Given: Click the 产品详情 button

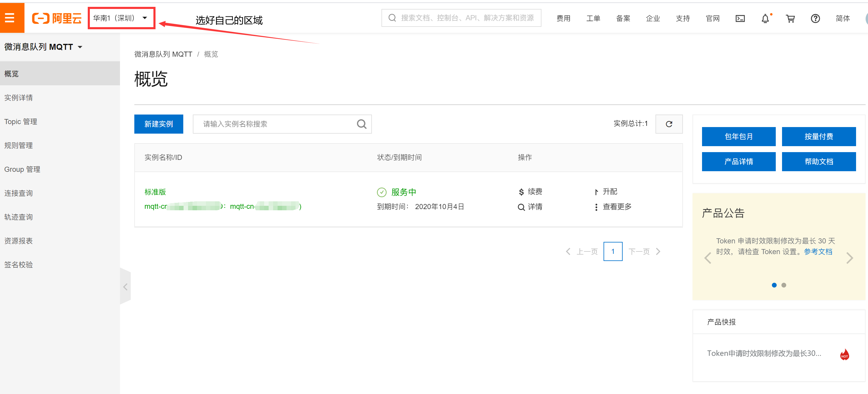Looking at the screenshot, I should [x=738, y=162].
